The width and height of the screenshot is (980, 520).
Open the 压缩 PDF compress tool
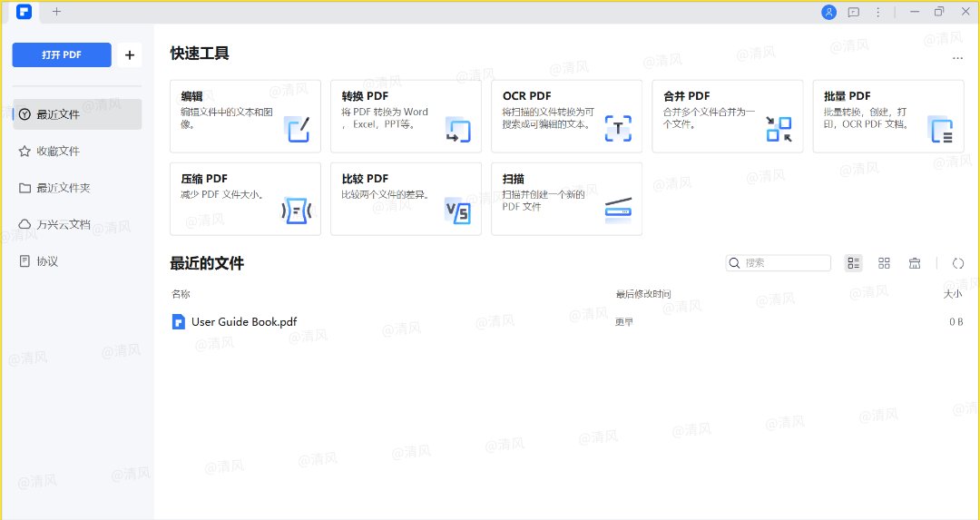[245, 199]
